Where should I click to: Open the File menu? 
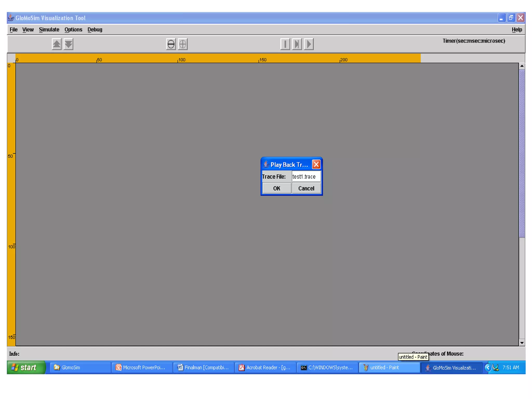coord(14,30)
